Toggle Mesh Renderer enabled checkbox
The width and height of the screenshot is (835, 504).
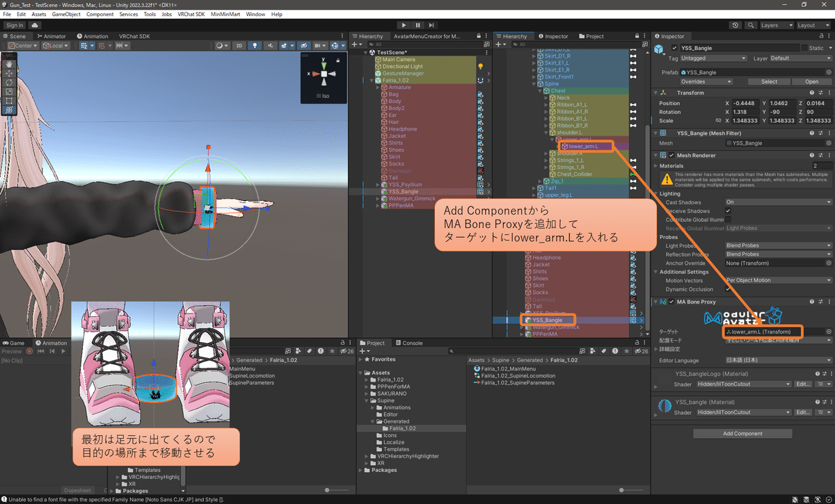(671, 156)
